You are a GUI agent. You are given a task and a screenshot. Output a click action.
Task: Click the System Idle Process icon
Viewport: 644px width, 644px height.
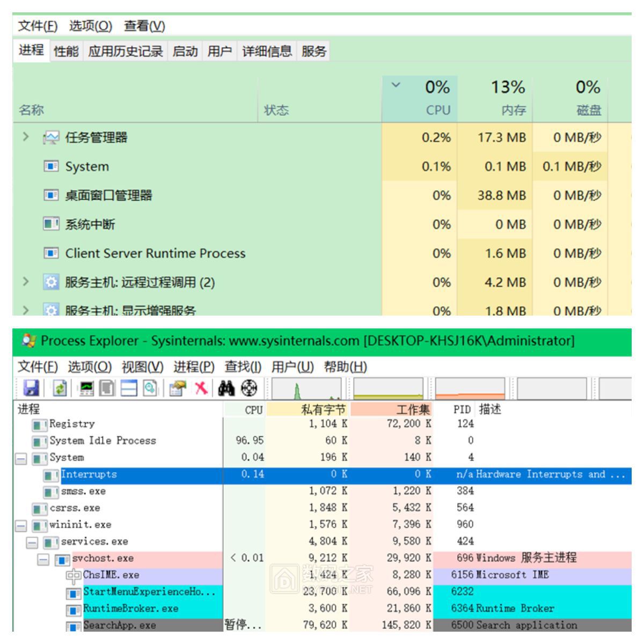pos(40,442)
